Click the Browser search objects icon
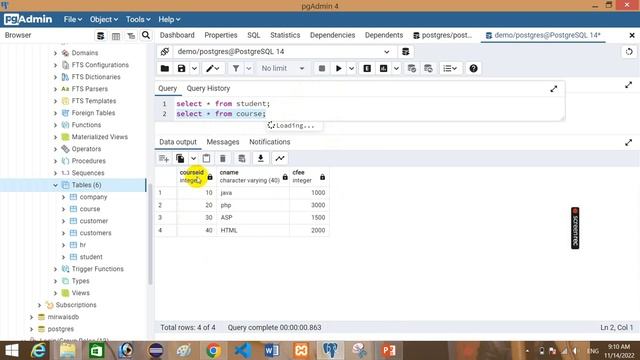 click(x=146, y=36)
